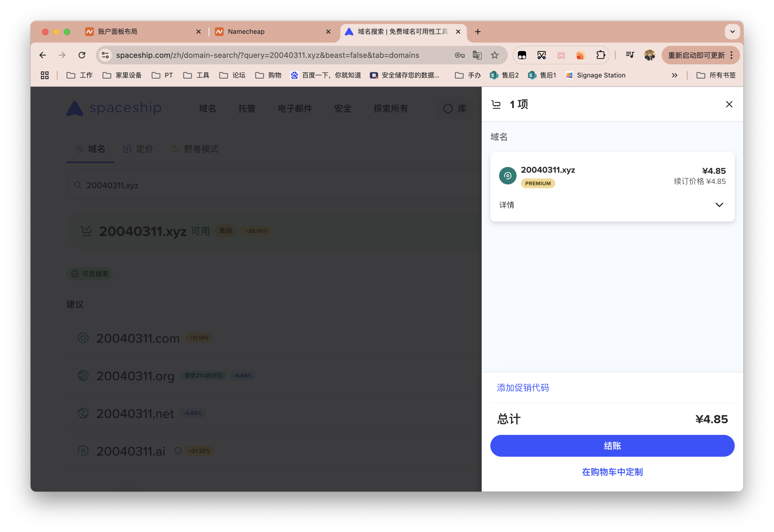This screenshot has width=774, height=532.
Task: Close the Namecheap tab
Action: coord(328,32)
